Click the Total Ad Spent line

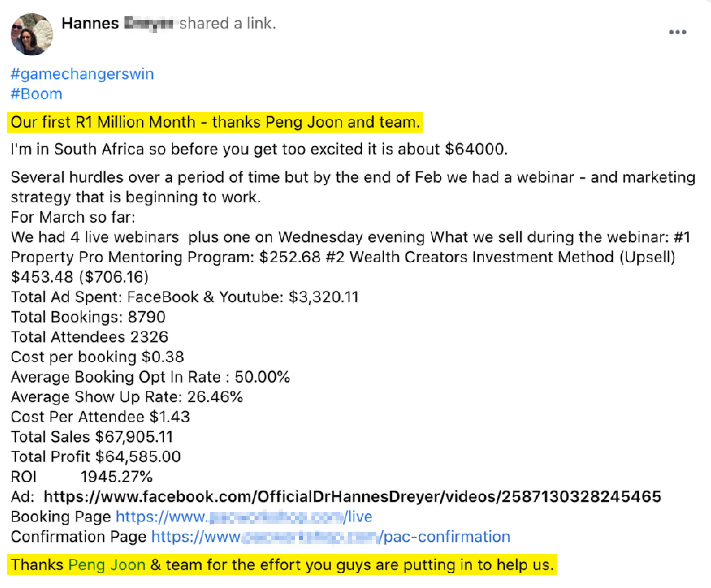click(x=184, y=297)
